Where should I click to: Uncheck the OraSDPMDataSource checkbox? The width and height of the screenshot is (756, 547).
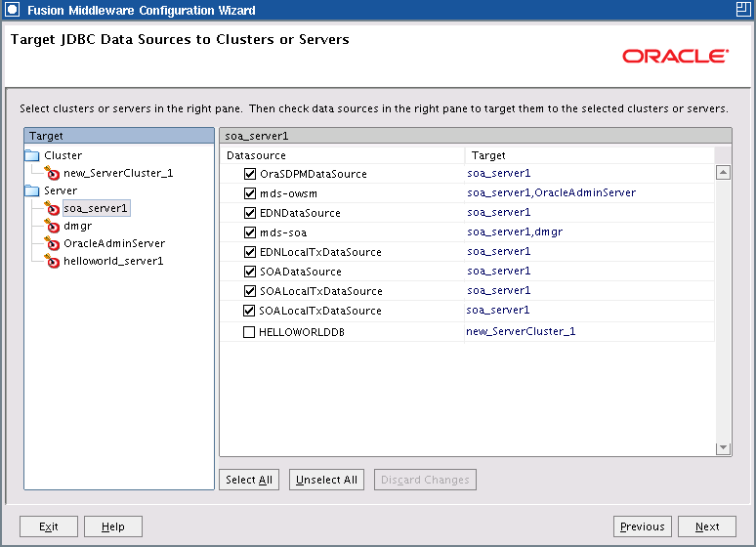[x=250, y=174]
